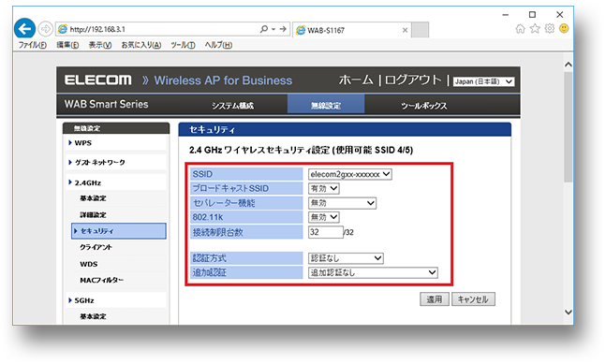Open the ファイル(F) menu
606x364 pixels.
tap(33, 45)
